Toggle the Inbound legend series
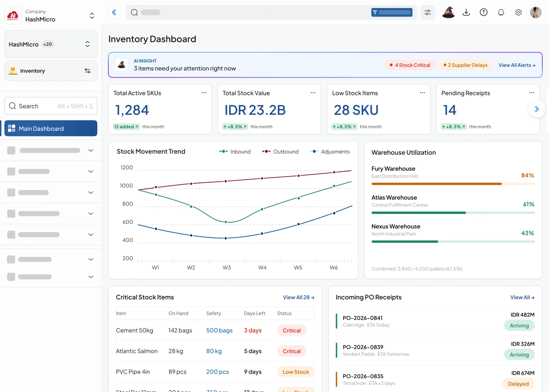 tap(235, 152)
